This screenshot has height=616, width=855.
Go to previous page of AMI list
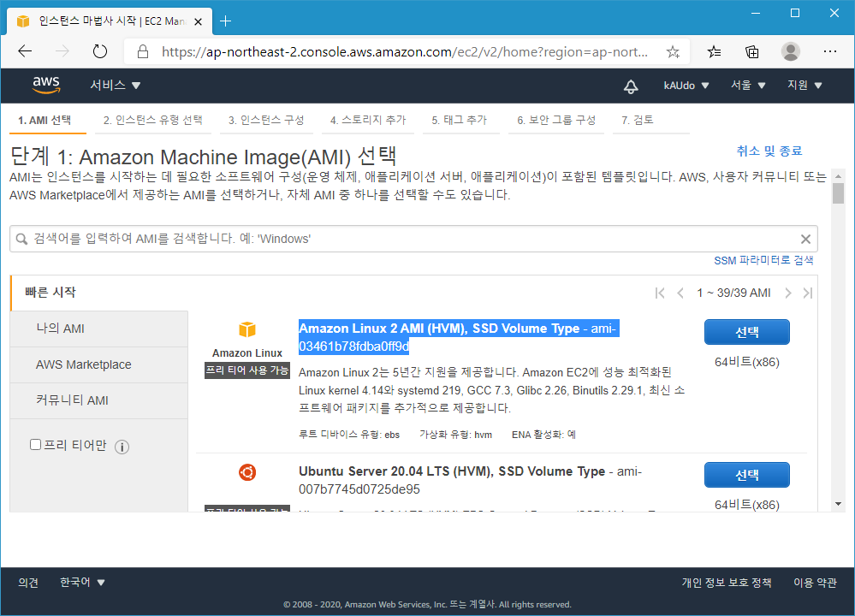click(680, 293)
